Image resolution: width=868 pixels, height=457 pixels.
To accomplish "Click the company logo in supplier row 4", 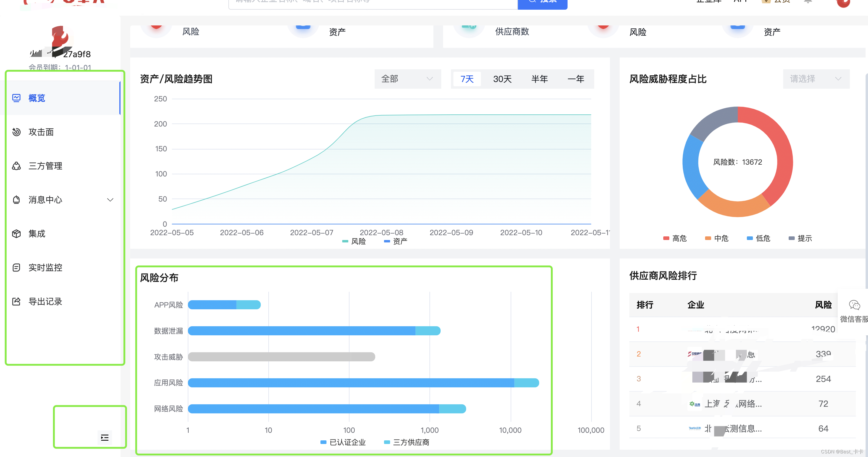I will click(694, 404).
